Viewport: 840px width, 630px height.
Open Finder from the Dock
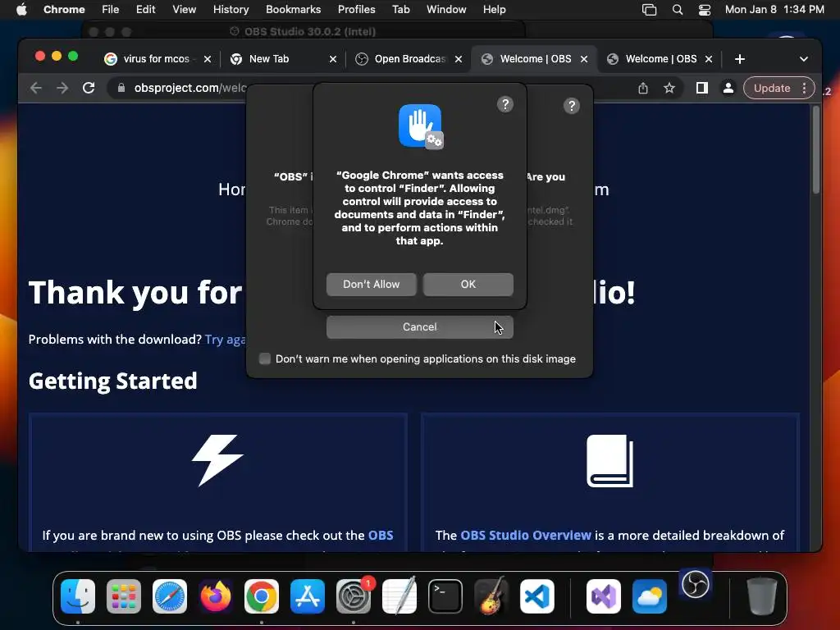[x=78, y=596]
